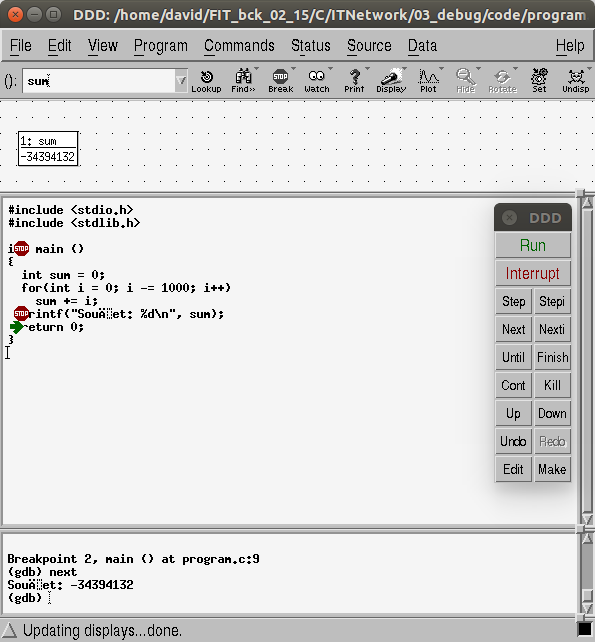
Task: Click the Make button
Action: coord(552,469)
